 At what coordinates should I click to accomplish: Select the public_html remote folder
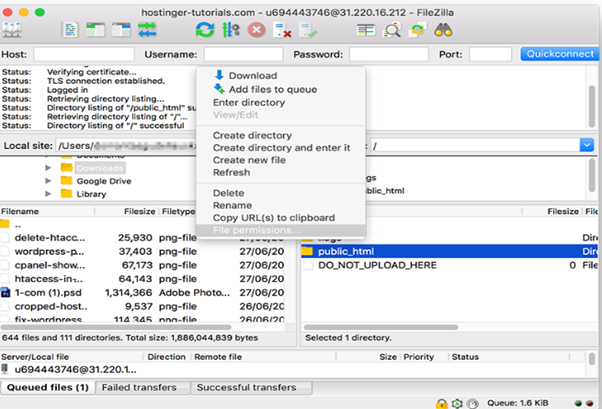click(x=347, y=252)
